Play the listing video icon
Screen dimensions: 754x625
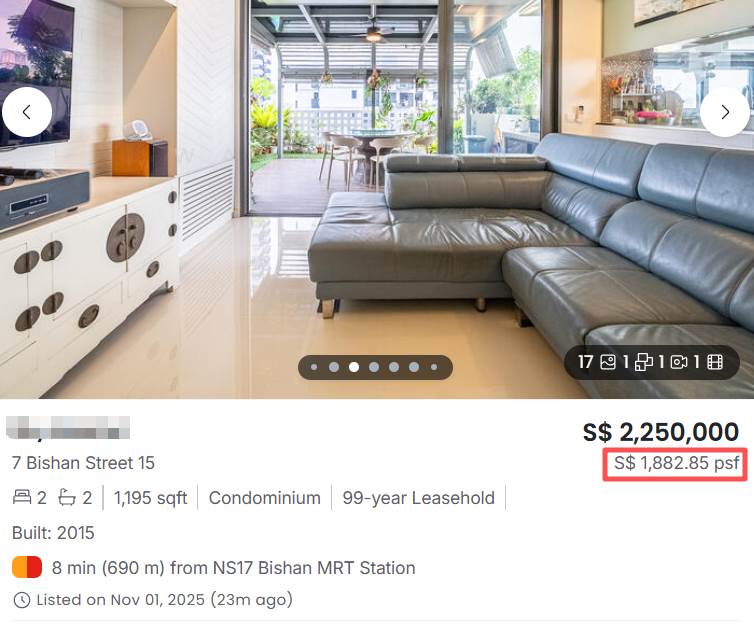pyautogui.click(x=715, y=362)
